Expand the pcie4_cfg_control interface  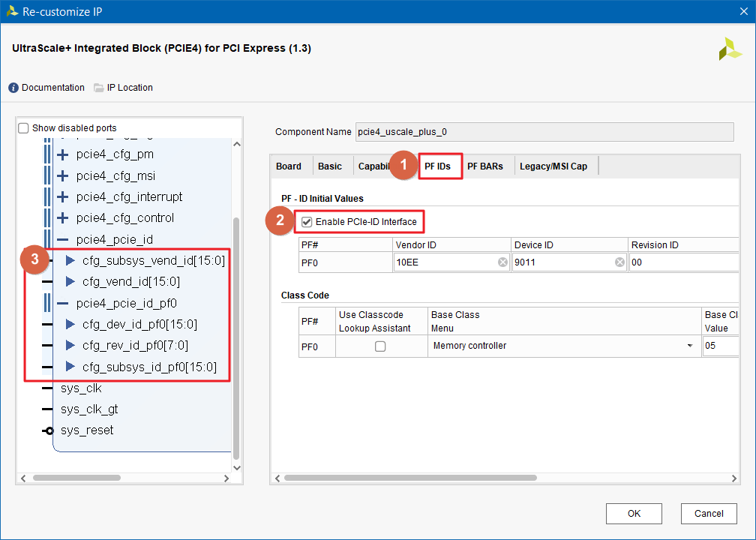(62, 218)
